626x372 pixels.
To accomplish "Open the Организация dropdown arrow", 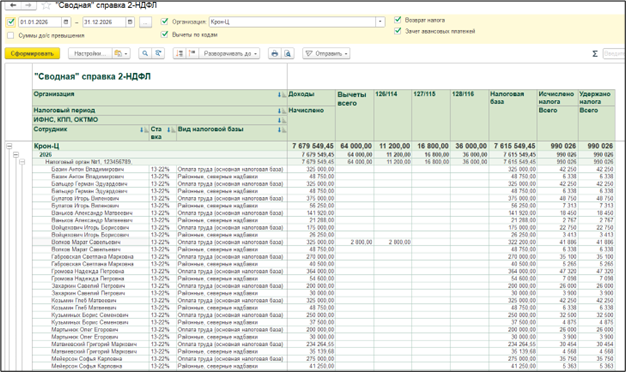I will click(x=380, y=22).
